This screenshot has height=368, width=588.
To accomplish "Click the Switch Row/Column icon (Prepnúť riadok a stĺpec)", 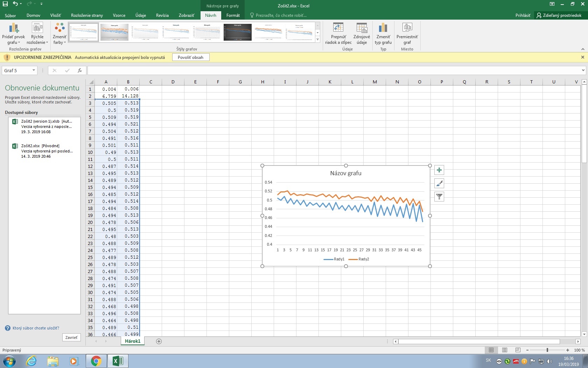I will pyautogui.click(x=338, y=28).
